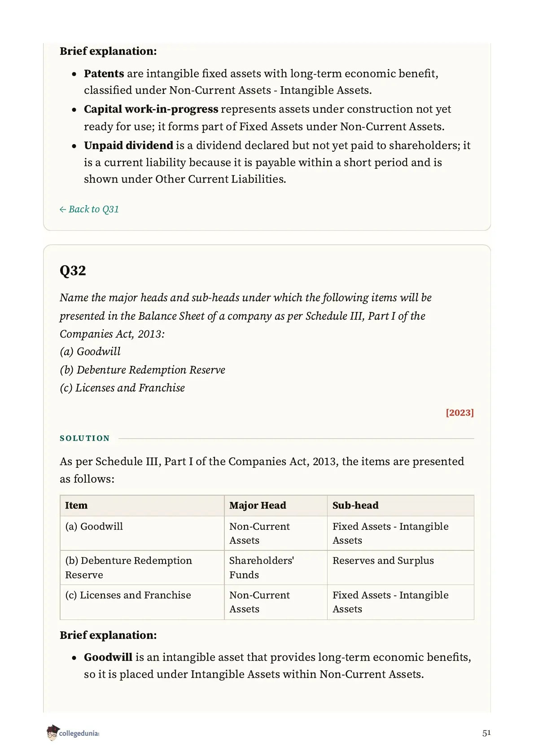Click the bold Goodwill bullet term

108,657
